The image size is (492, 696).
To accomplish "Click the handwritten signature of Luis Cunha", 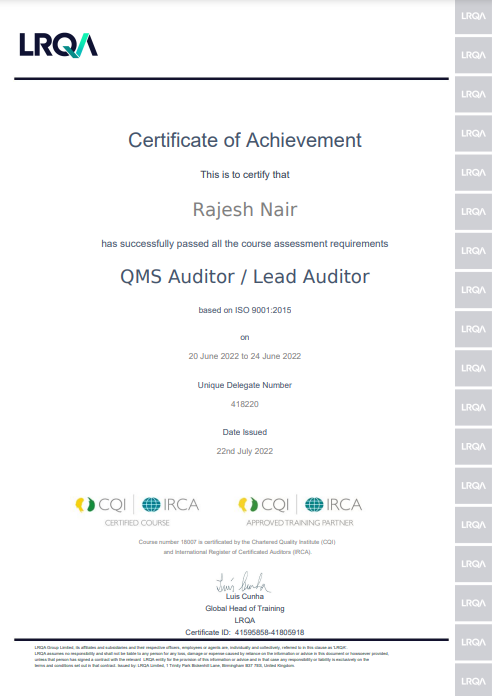I will click(x=243, y=582).
